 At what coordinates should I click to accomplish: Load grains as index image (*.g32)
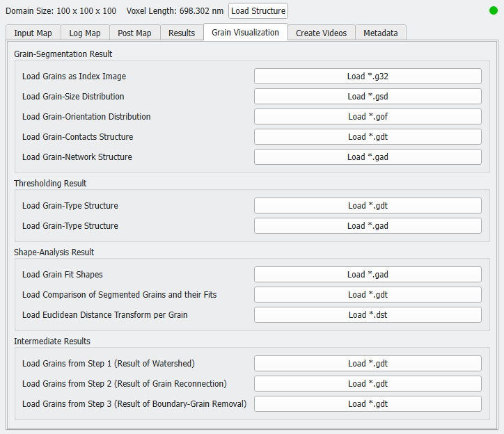(368, 76)
